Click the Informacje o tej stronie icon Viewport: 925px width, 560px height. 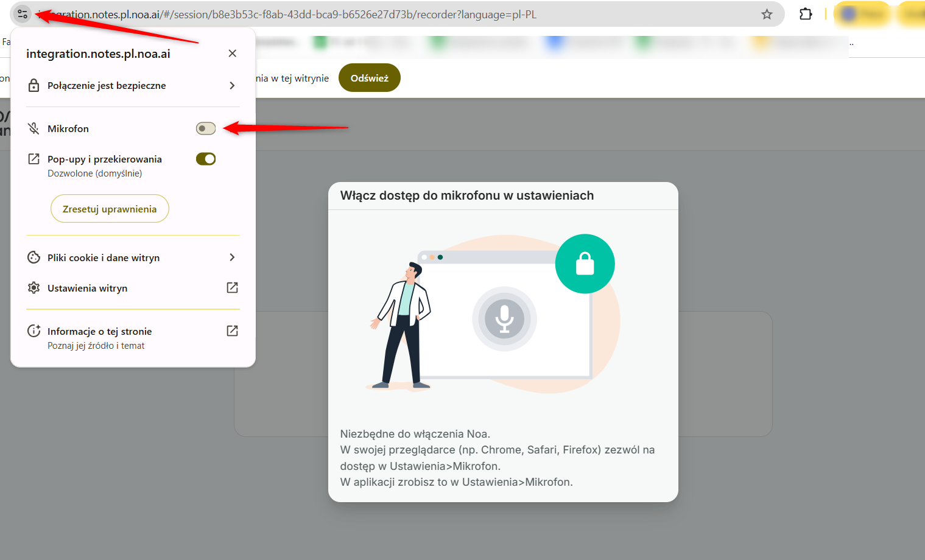point(34,331)
